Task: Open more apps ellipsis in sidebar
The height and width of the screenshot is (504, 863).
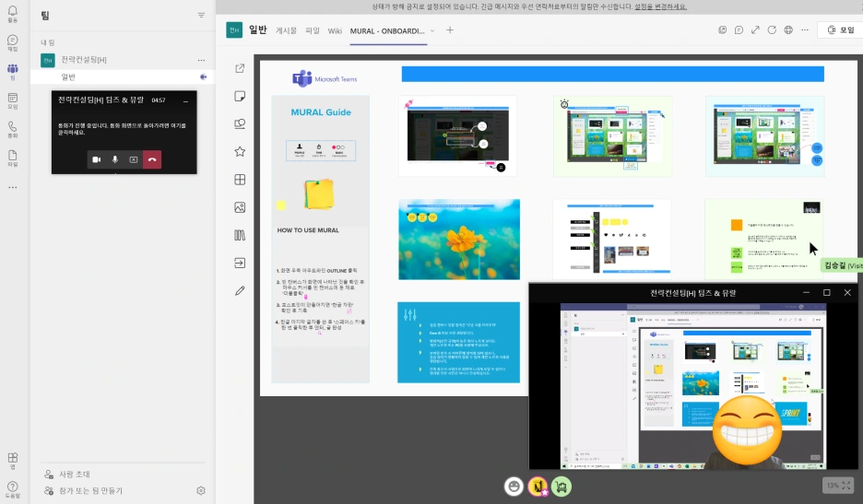Action: [x=12, y=188]
